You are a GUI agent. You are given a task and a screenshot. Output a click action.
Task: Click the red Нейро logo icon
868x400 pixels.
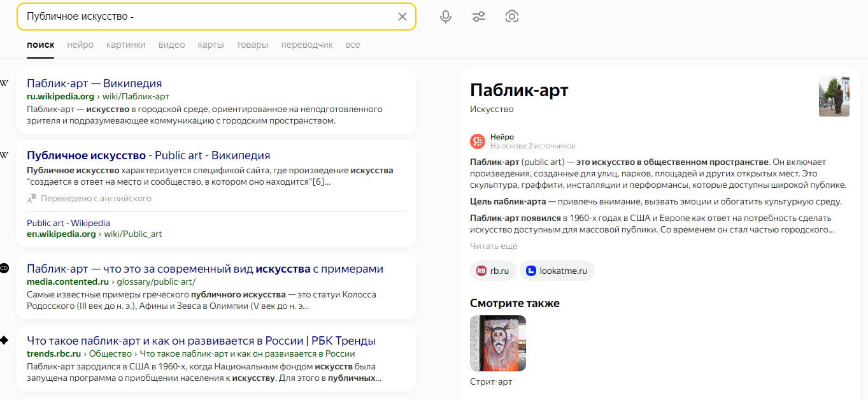(477, 141)
